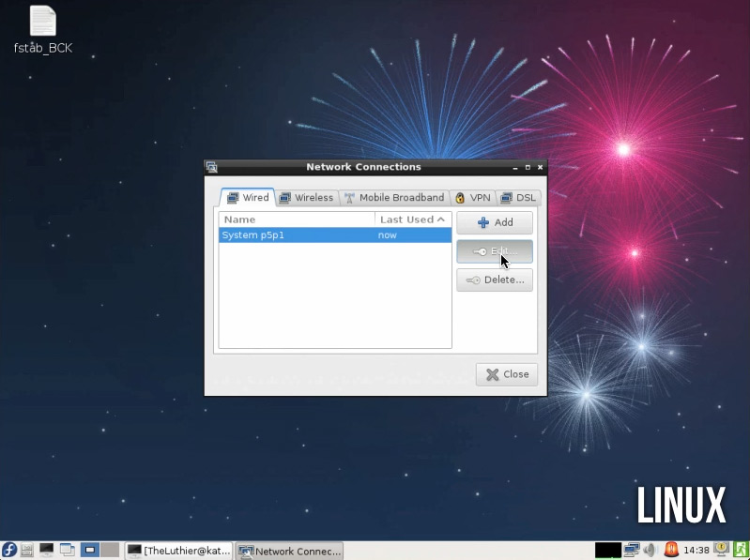Open the Fedora start menu
The height and width of the screenshot is (560, 750).
(8, 551)
